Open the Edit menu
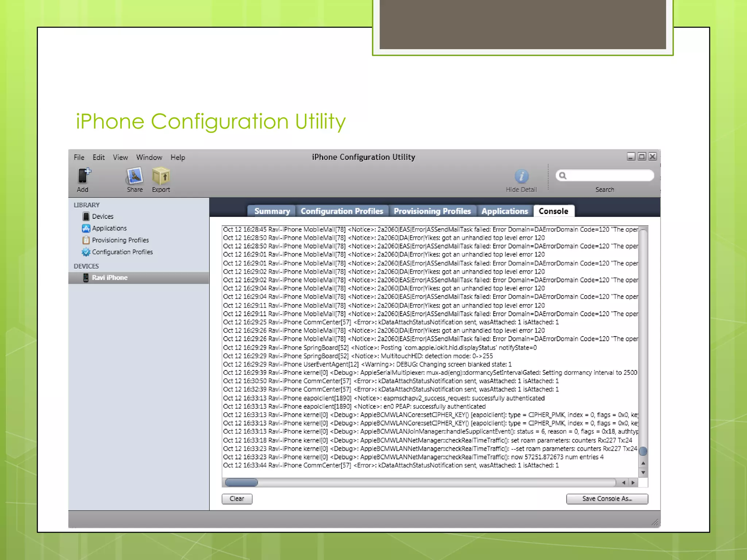 pos(98,157)
